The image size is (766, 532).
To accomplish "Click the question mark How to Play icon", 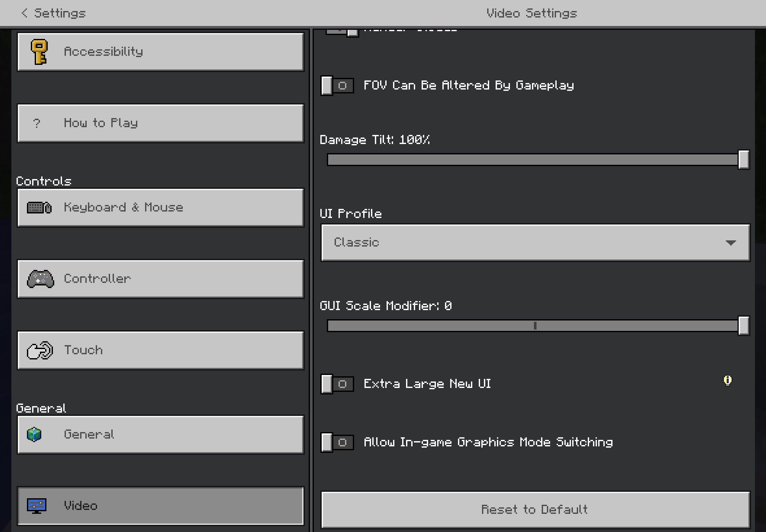I will tap(37, 123).
